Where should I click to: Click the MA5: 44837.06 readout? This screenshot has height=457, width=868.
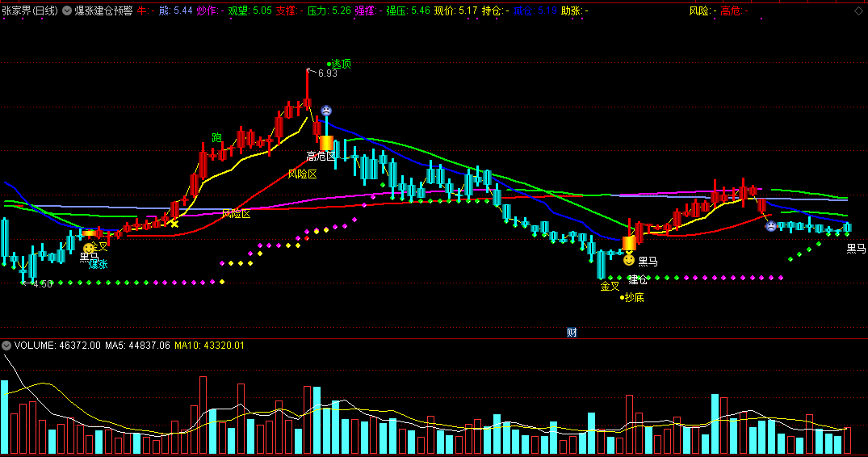coord(137,346)
